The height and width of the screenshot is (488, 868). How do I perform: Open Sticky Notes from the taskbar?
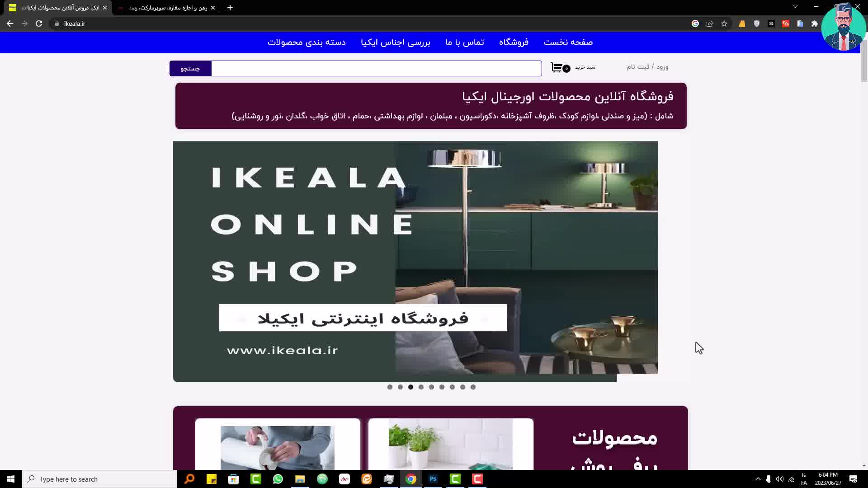(212, 479)
